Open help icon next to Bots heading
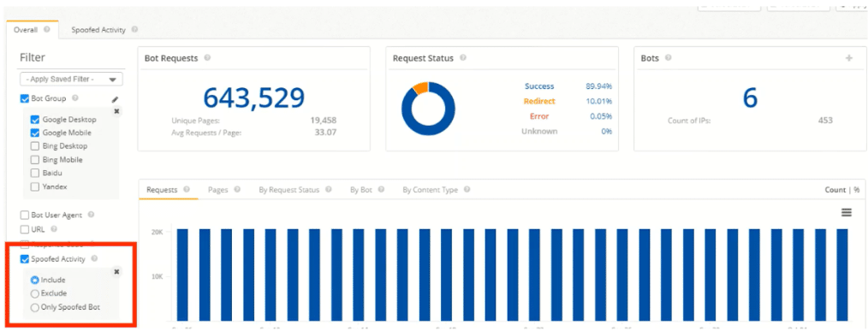 669,58
